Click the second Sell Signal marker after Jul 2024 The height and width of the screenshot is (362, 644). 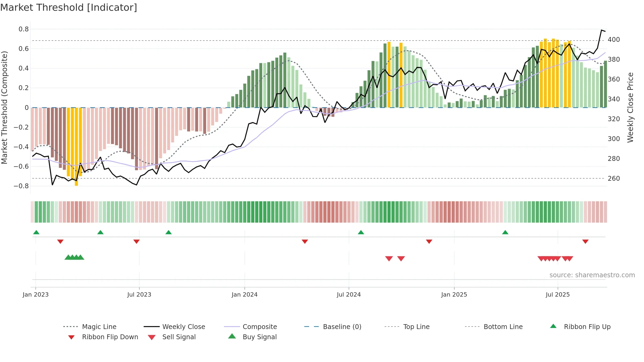coord(401,258)
